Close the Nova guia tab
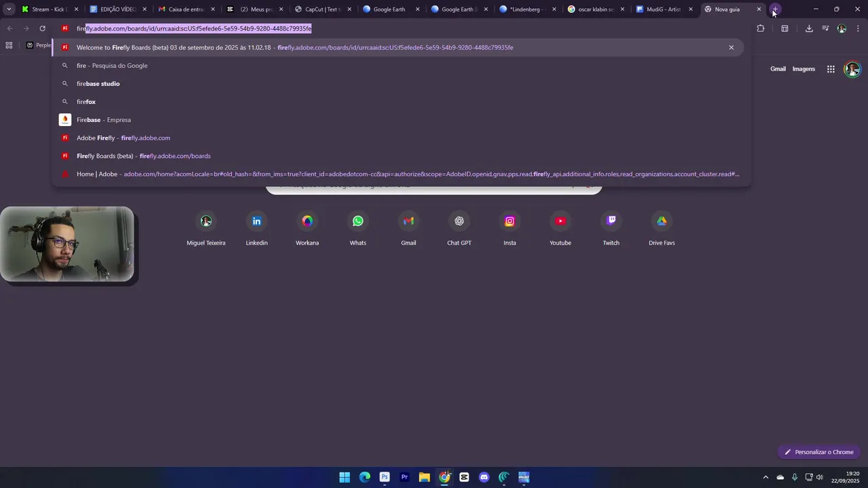The height and width of the screenshot is (488, 868). [x=759, y=9]
